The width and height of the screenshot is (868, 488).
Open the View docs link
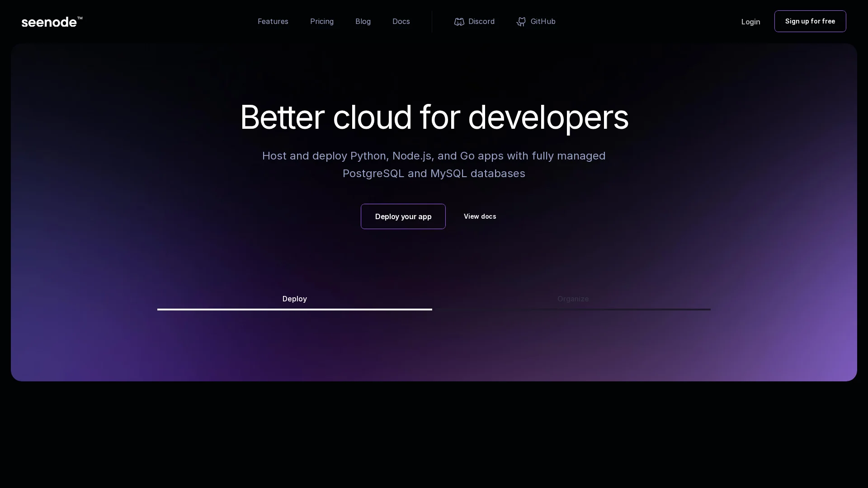[480, 216]
